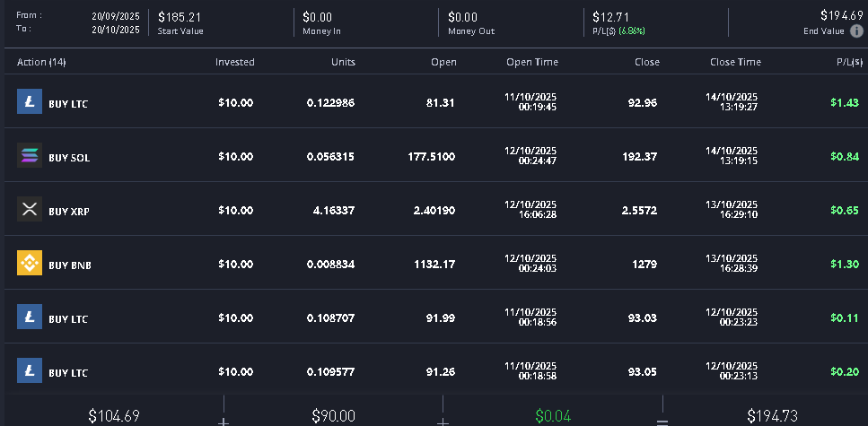Click the Action (14) column header
Viewport: 868px width, 426px height.
click(41, 62)
